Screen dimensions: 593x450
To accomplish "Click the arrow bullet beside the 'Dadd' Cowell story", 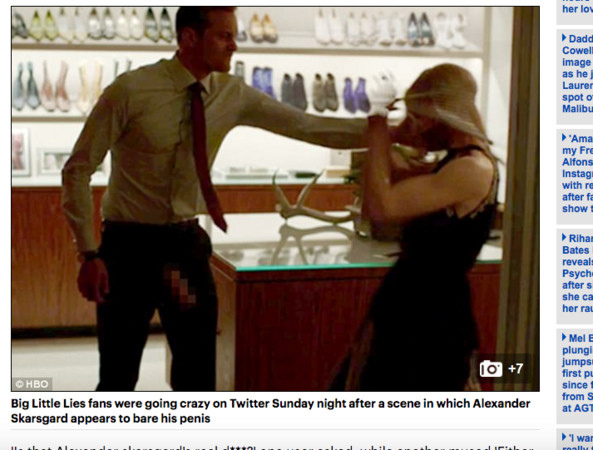I will [564, 38].
